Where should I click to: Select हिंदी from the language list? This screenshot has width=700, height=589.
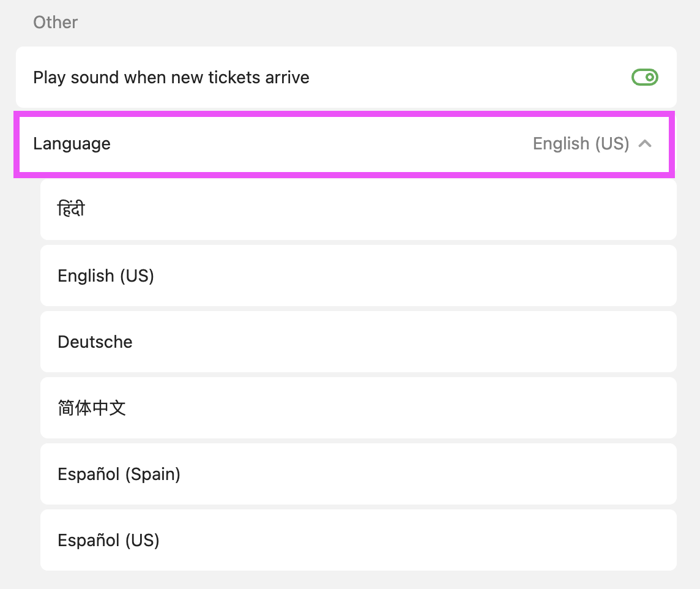click(71, 210)
